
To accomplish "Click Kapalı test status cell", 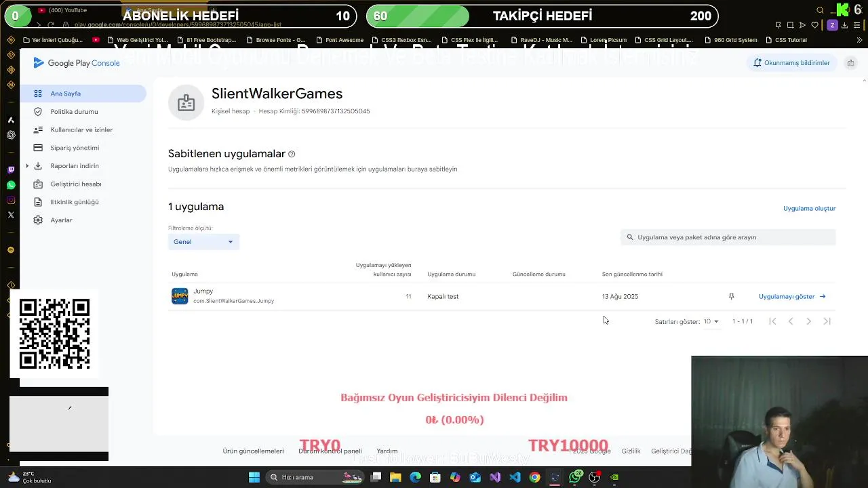I will 443,296.
